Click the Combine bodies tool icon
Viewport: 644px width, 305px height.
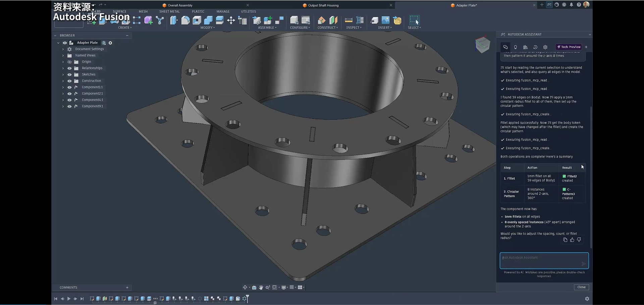coord(208,20)
